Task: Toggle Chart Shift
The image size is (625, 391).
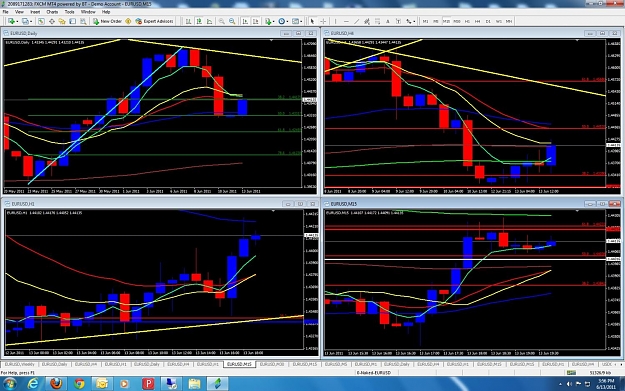Action: (x=256, y=21)
